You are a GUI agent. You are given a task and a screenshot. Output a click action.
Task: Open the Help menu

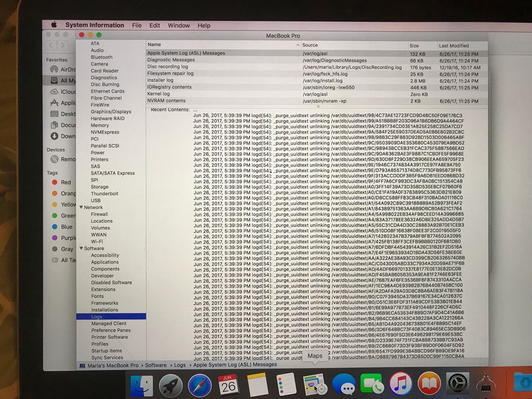pyautogui.click(x=204, y=26)
